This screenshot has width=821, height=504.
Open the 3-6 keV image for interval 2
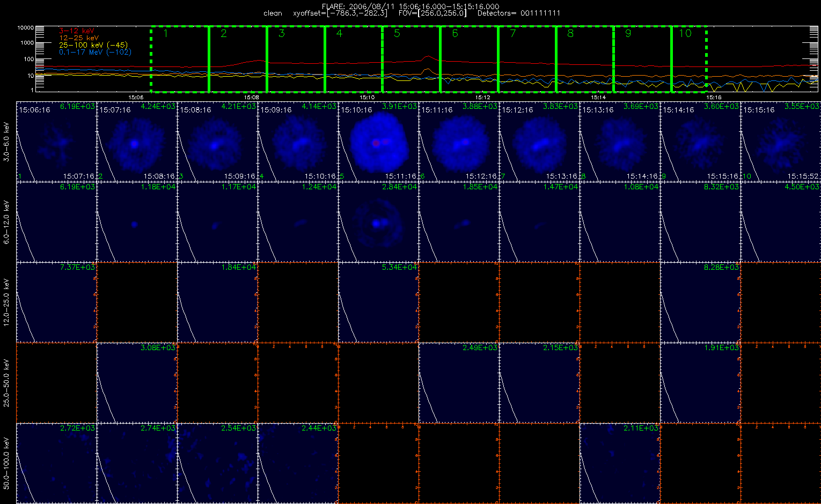(137, 142)
